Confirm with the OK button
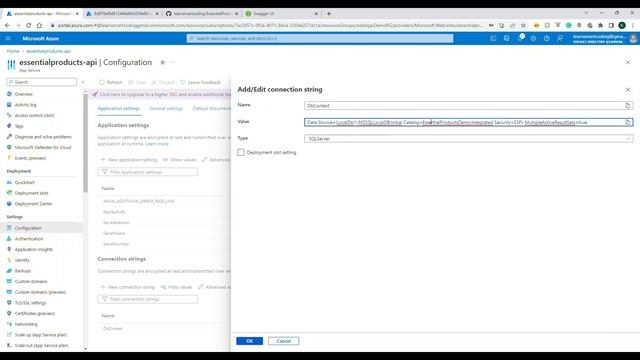The height and width of the screenshot is (360, 640). (249, 341)
